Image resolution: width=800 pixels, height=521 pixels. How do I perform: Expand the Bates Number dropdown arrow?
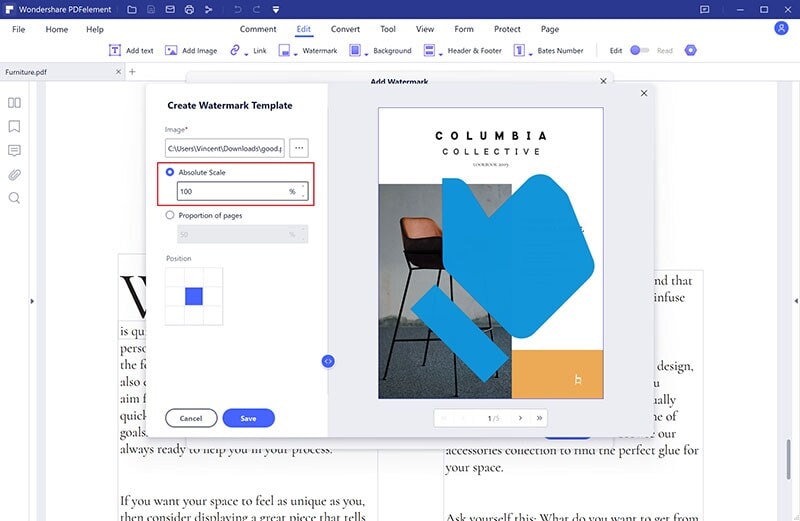pyautogui.click(x=530, y=54)
